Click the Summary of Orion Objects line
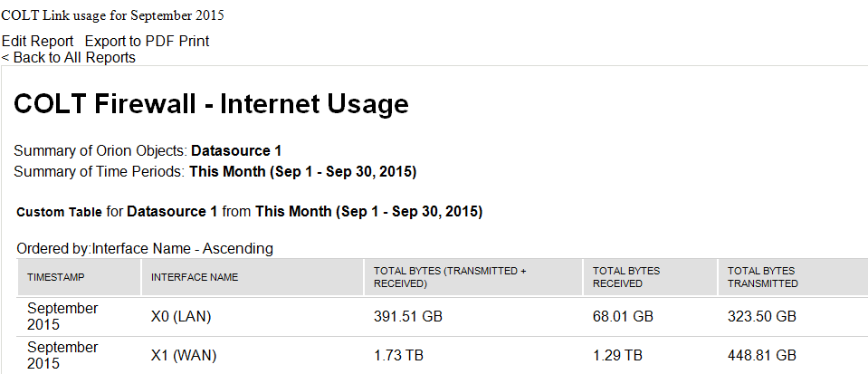Screen dimensions: 868x374 point(154,151)
